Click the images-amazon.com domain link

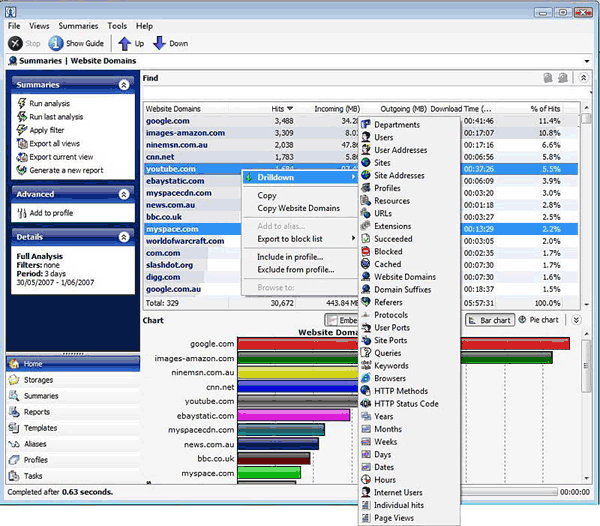click(x=185, y=133)
